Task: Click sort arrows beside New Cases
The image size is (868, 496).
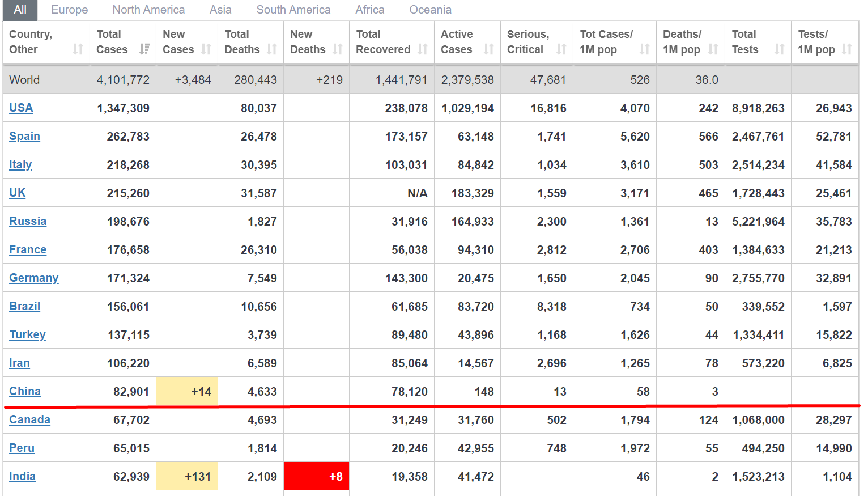Action: tap(206, 49)
